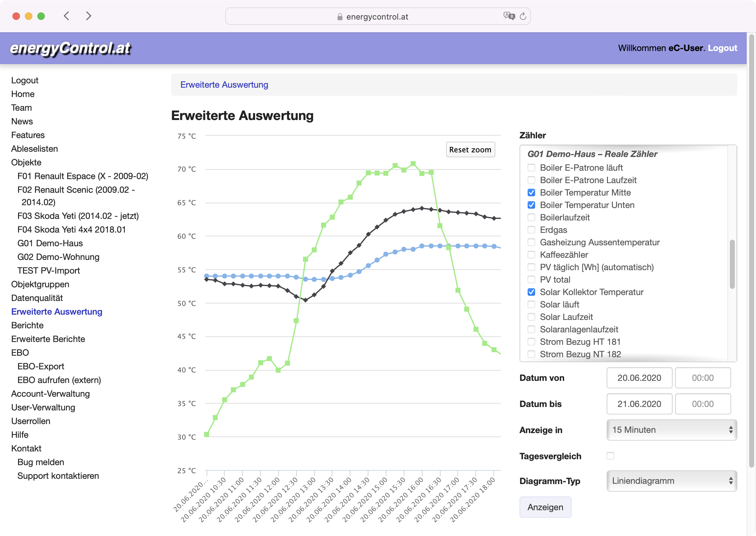Click the yellow minimize window button
Viewport: 756px width, 536px height.
[x=29, y=16]
